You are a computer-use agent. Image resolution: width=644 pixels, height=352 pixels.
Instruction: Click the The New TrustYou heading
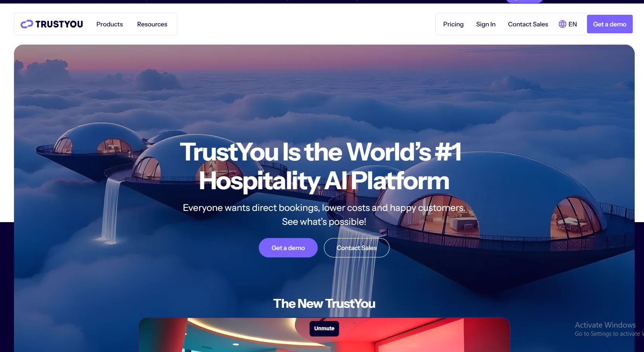click(324, 304)
